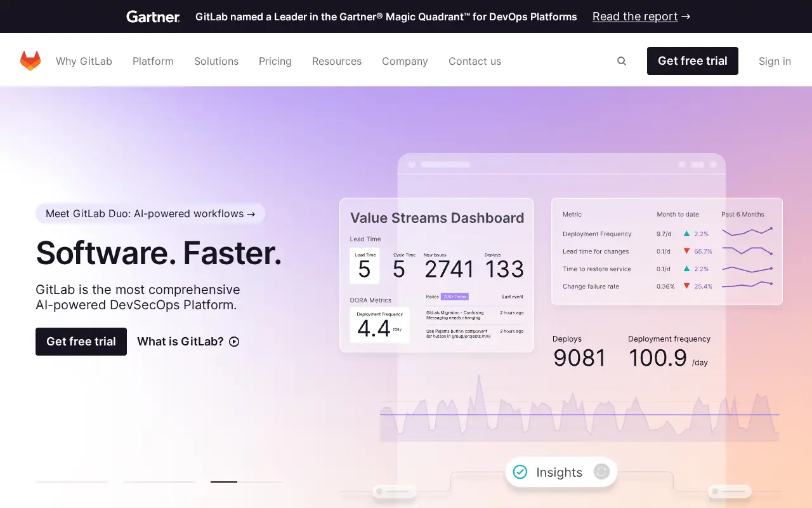Click the Past 6 Months column header

743,214
